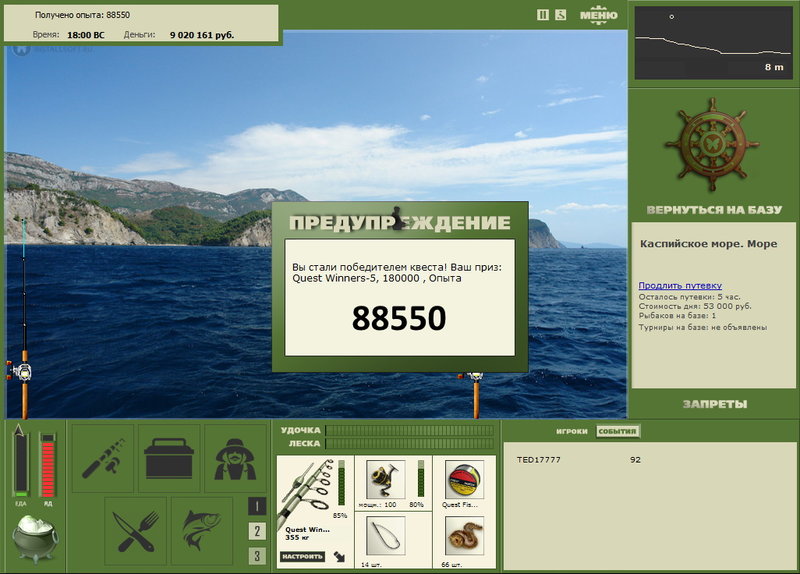Select the hook item slot
The image size is (800, 574).
(x=386, y=536)
